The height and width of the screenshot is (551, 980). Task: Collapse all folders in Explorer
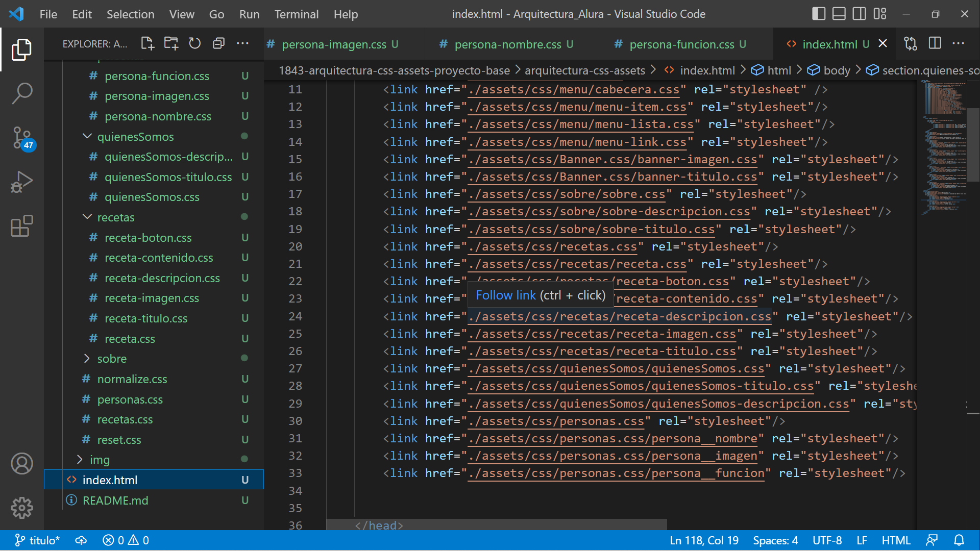218,44
